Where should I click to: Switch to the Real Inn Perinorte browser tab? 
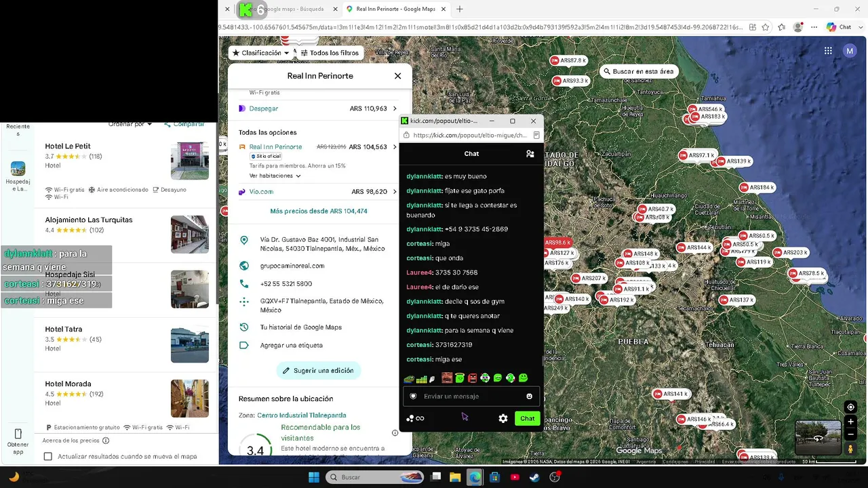(395, 9)
